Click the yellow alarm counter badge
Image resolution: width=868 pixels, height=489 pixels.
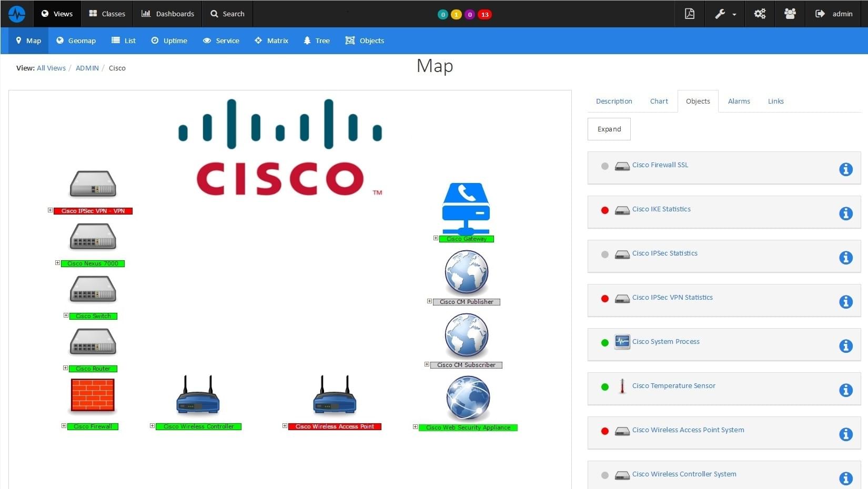tap(456, 14)
